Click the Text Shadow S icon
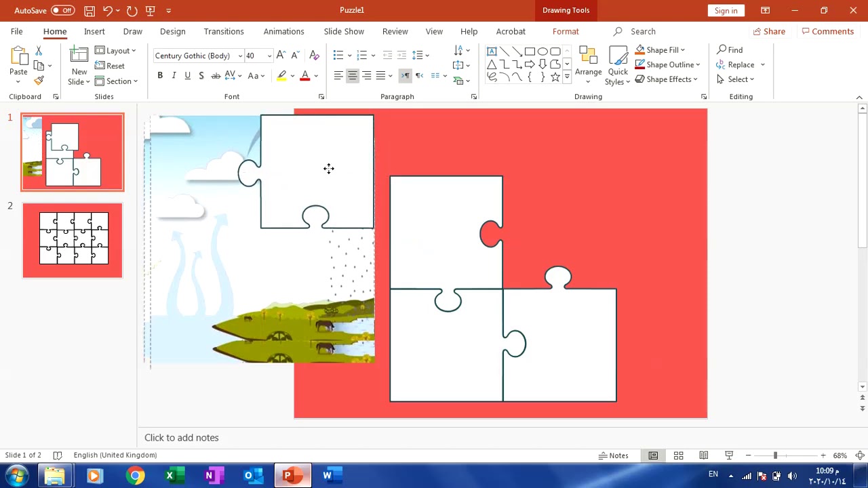This screenshot has height=488, width=868. click(x=201, y=75)
